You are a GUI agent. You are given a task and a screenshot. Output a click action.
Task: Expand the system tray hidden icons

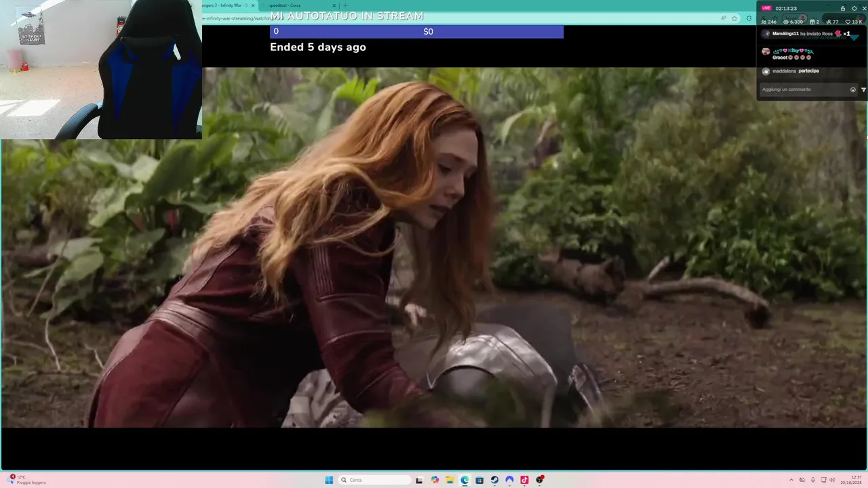[x=791, y=480]
